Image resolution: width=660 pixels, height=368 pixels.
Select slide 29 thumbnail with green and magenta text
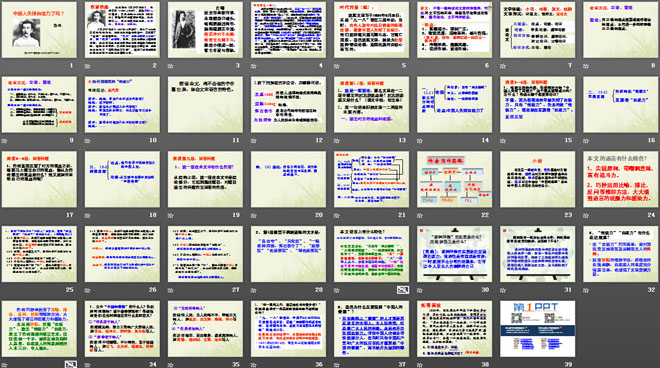(371, 254)
